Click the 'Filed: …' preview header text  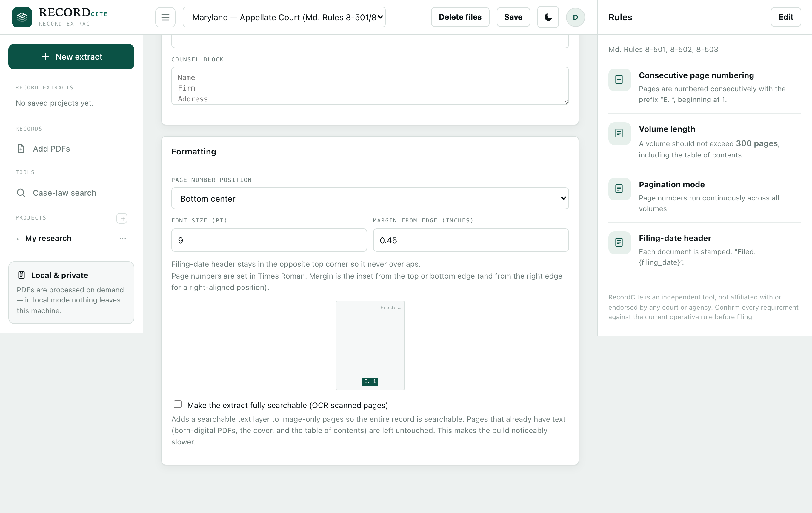tap(390, 308)
